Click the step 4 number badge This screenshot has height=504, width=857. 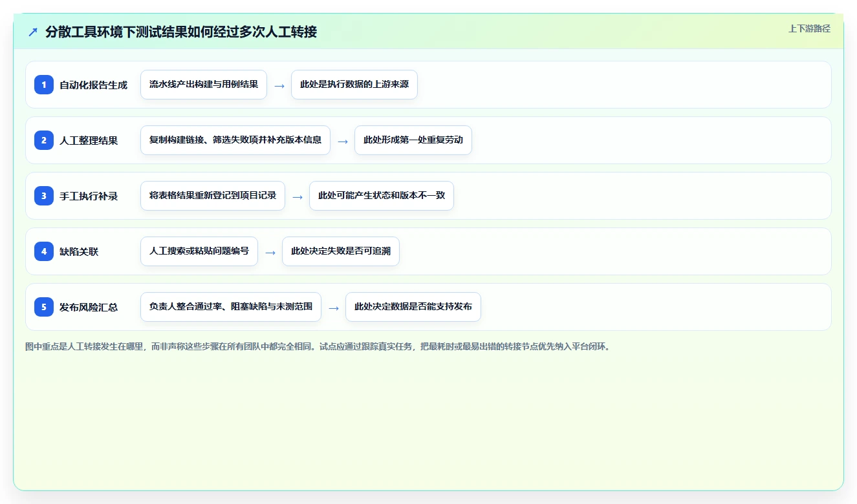(x=44, y=251)
